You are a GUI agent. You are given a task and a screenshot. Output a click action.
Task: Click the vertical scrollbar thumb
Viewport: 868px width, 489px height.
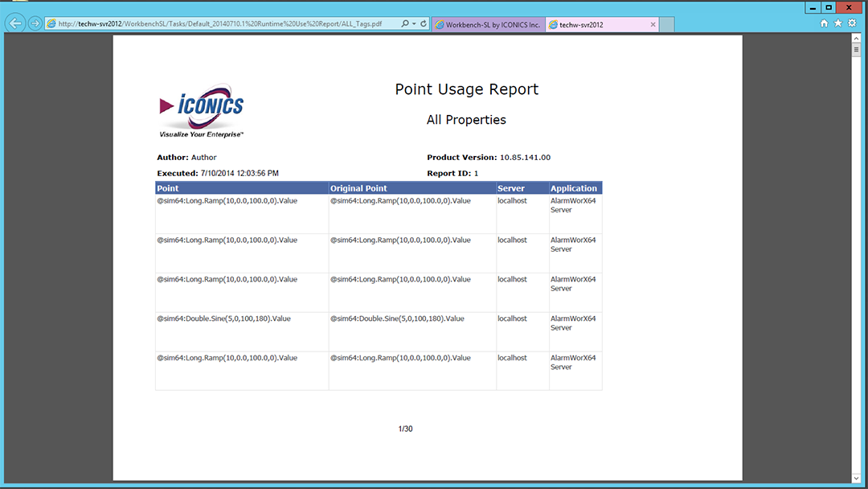coord(857,50)
